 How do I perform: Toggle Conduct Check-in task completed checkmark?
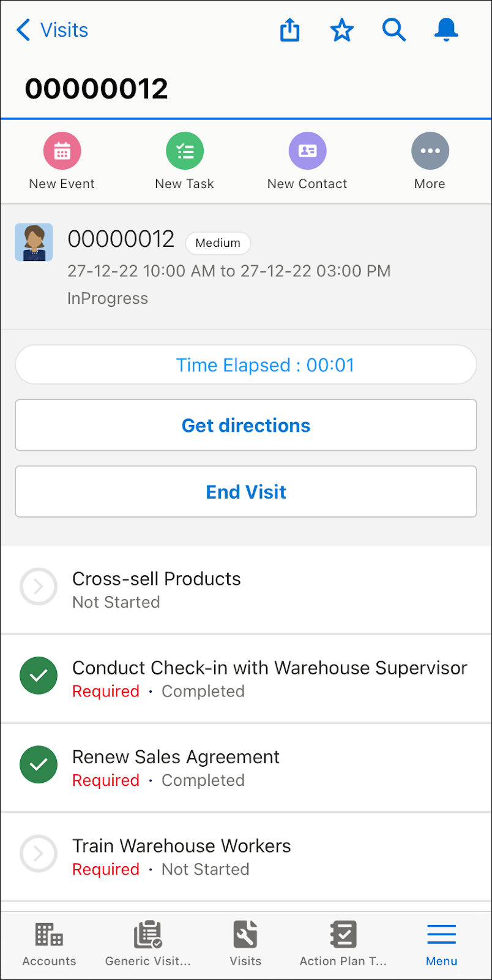[x=39, y=676]
